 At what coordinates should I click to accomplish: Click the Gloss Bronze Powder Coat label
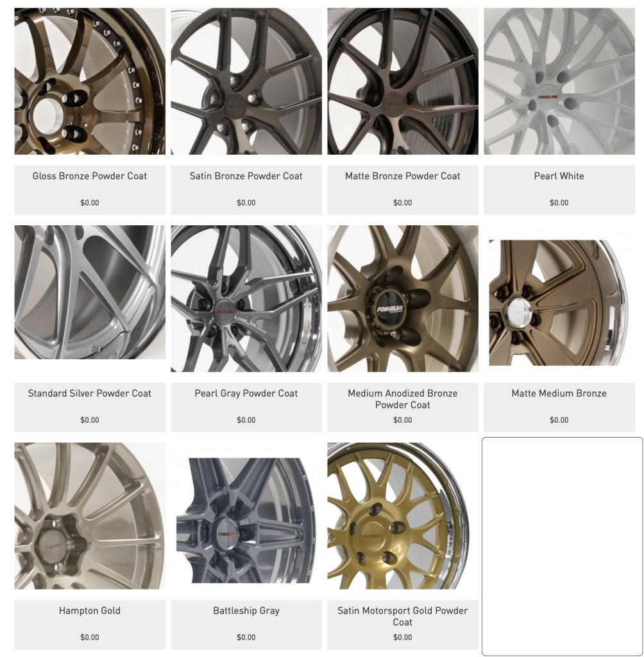[x=90, y=176]
